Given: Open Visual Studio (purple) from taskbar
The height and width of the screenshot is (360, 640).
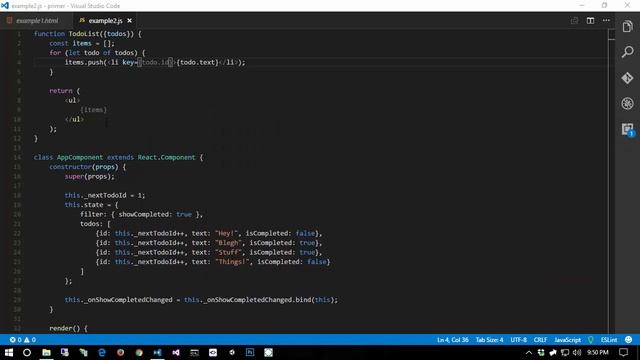Looking at the screenshot, I should click(x=176, y=352).
